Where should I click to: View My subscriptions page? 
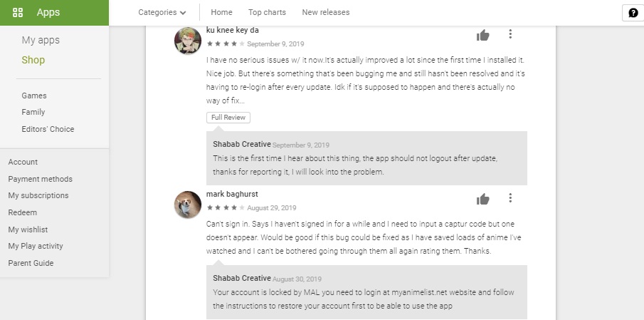pos(38,196)
